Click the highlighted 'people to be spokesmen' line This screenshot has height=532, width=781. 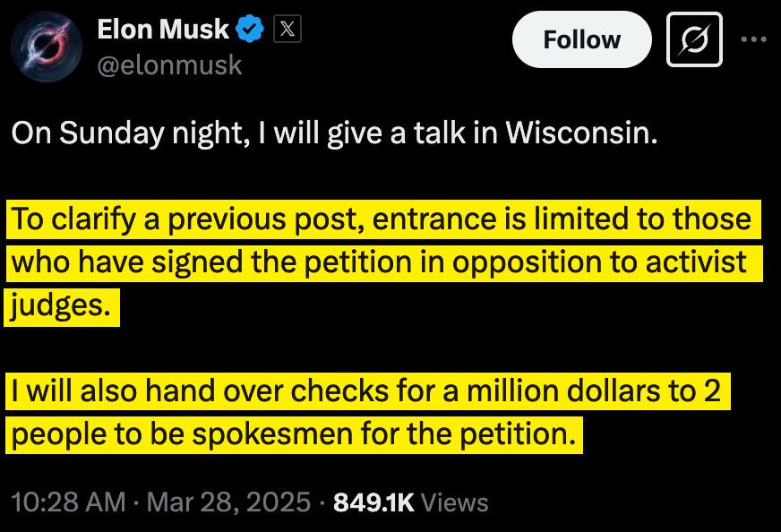(x=294, y=434)
